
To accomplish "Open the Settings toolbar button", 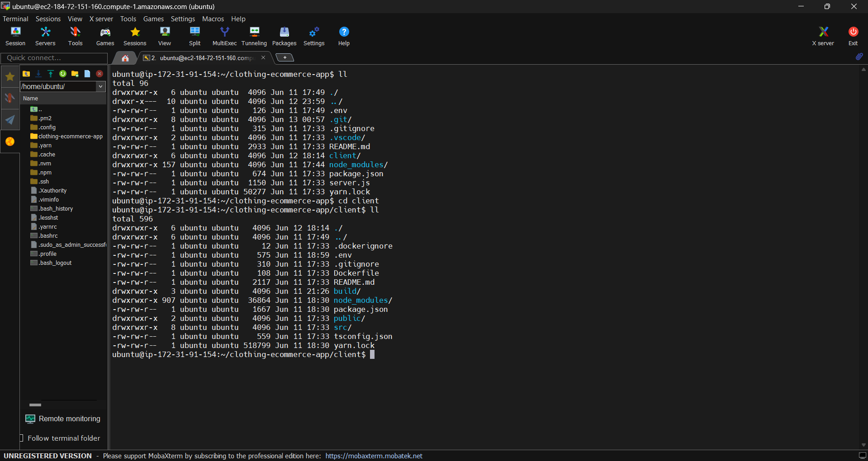I will [x=314, y=36].
